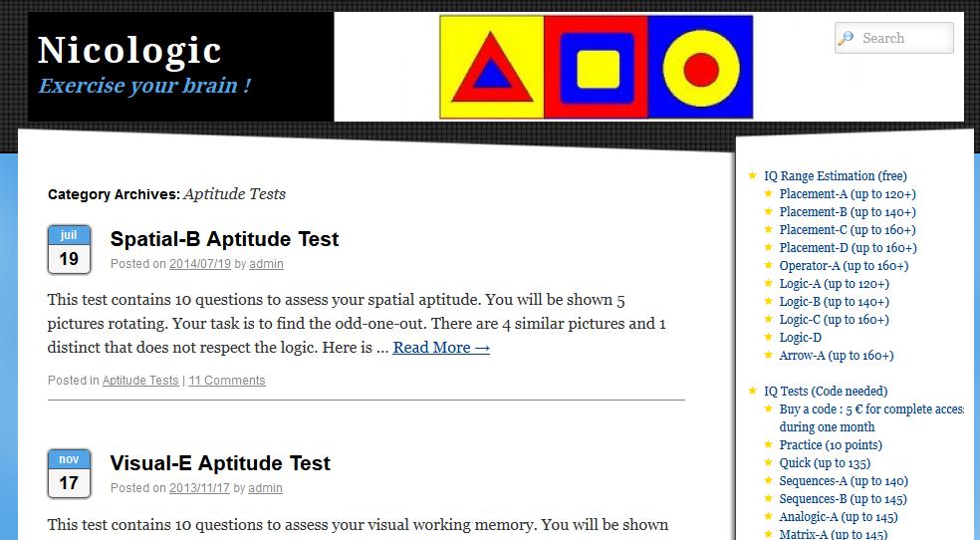Select Logic-D in the sidebar menu

(x=800, y=338)
